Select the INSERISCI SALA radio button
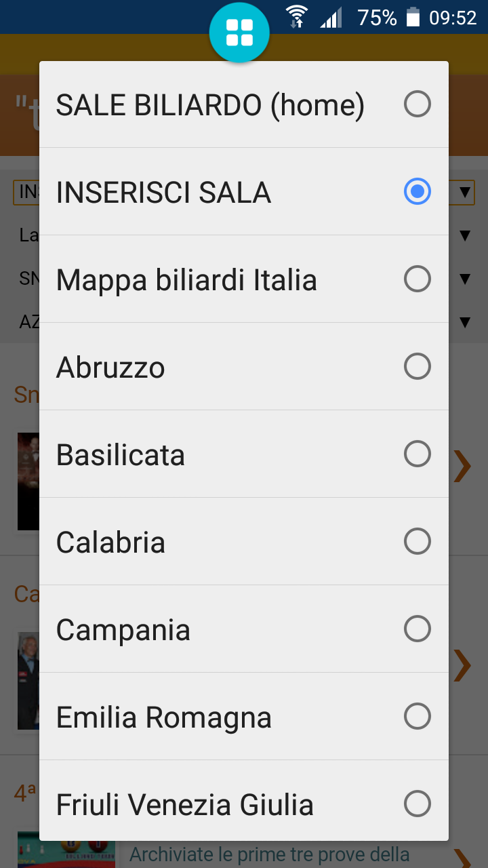488x868 pixels. [x=418, y=192]
